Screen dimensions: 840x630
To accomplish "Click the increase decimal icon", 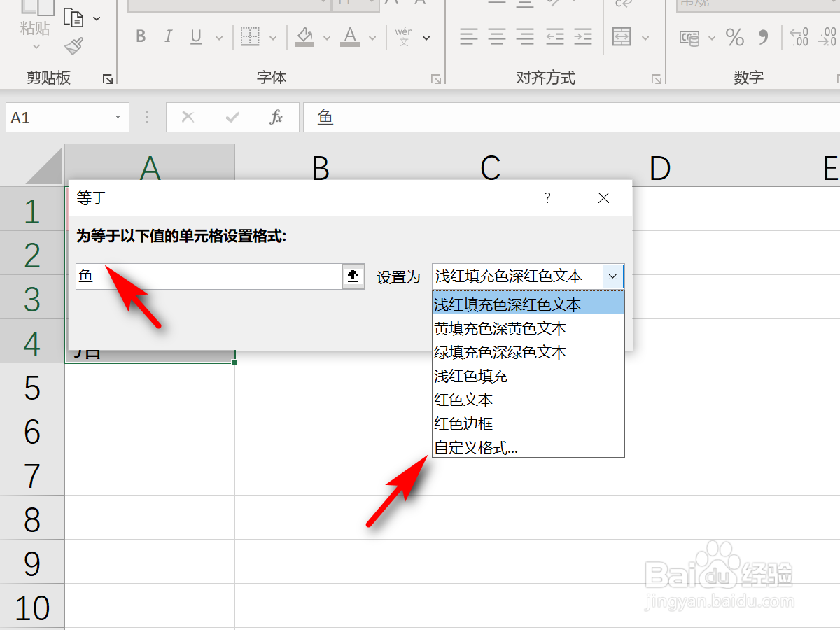I will 799,37.
